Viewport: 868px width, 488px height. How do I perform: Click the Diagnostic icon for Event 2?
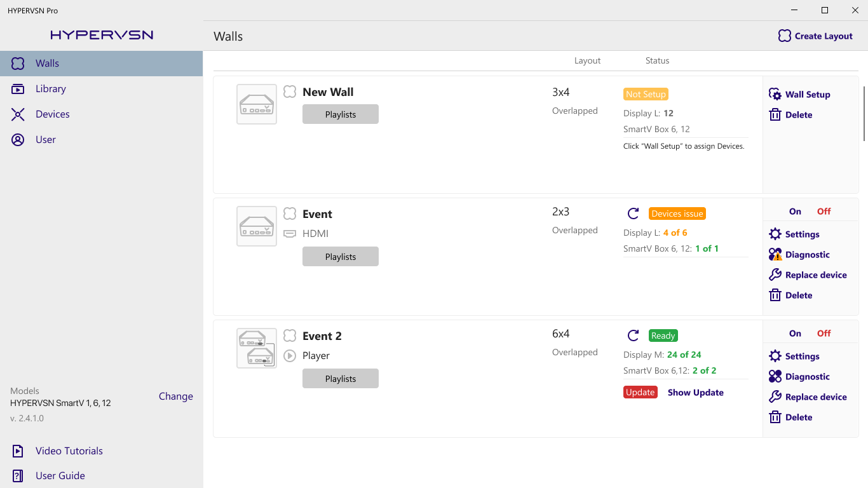click(775, 377)
